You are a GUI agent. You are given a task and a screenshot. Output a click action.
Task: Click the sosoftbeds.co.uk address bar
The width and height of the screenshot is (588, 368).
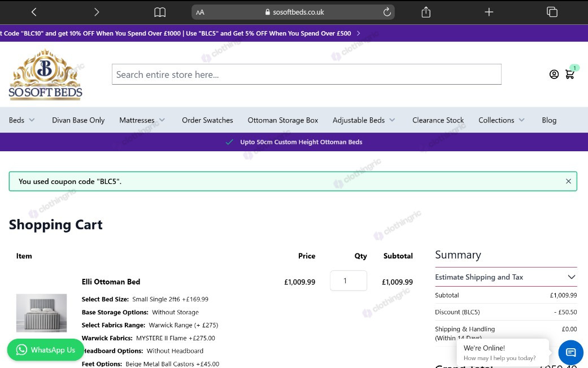[293, 12]
